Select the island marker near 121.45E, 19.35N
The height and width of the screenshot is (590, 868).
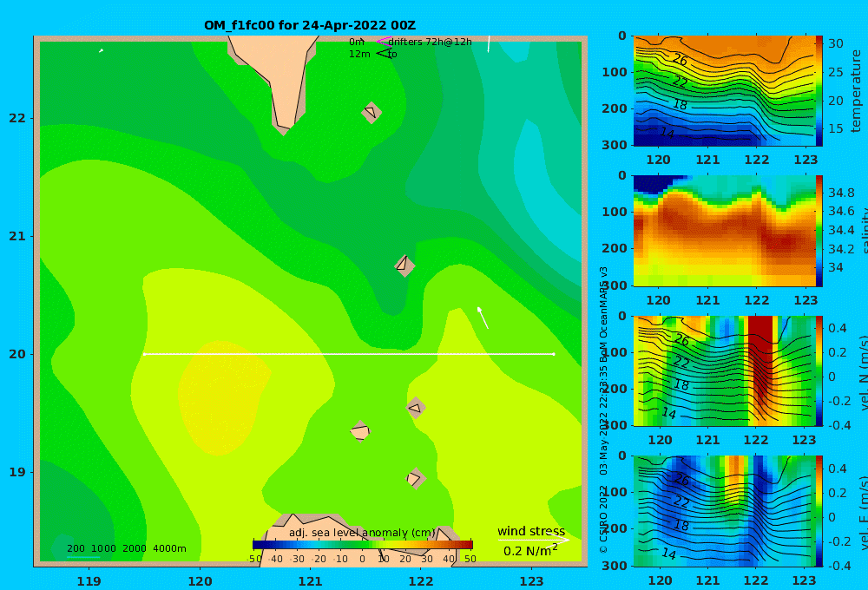[360, 431]
